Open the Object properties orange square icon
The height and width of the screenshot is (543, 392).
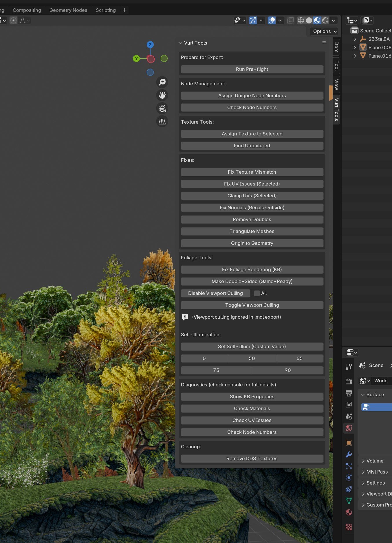coord(349,443)
